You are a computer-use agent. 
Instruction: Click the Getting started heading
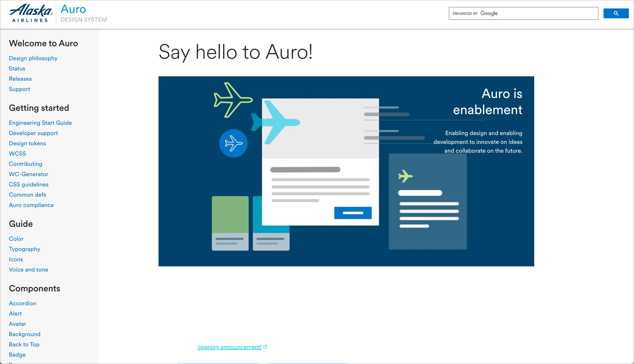click(39, 108)
